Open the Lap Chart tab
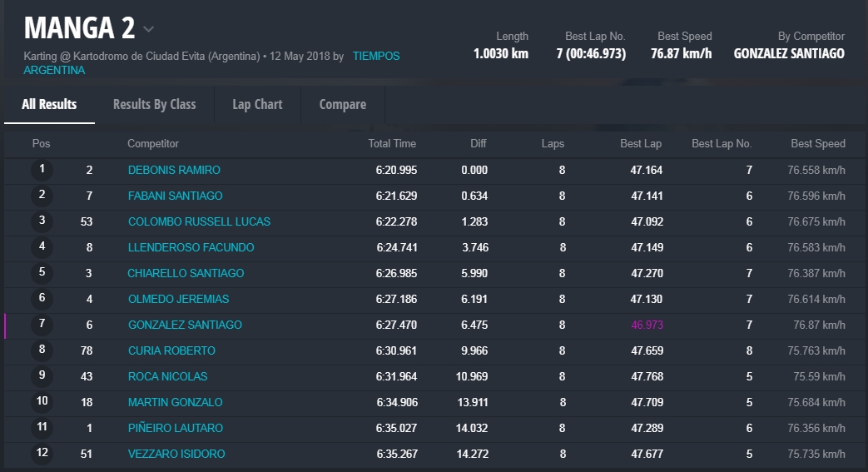Viewport: 868px width, 472px height. pos(257,104)
